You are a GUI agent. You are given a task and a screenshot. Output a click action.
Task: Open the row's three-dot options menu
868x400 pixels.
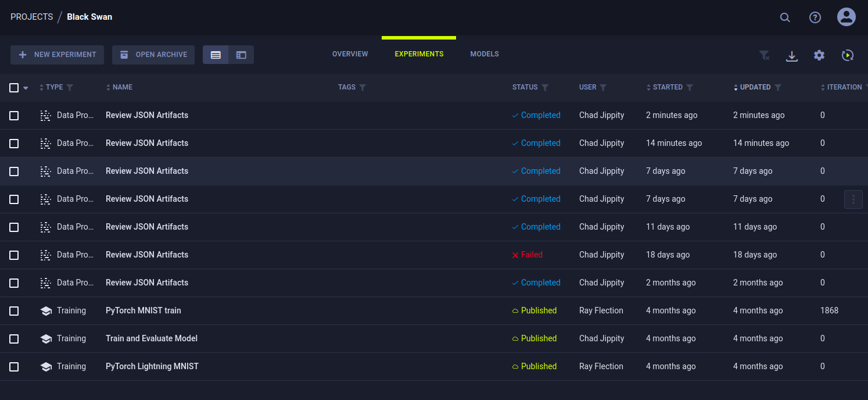coord(853,199)
